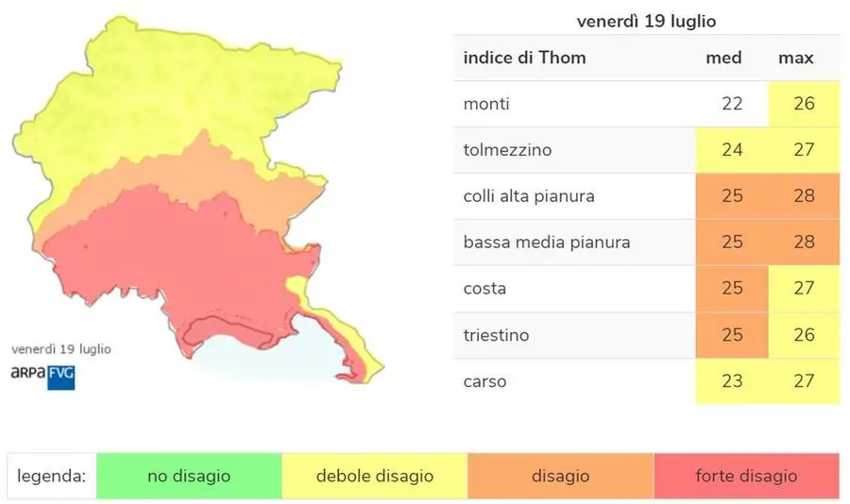Select the green 'no disagio' legend swatch

tap(189, 476)
